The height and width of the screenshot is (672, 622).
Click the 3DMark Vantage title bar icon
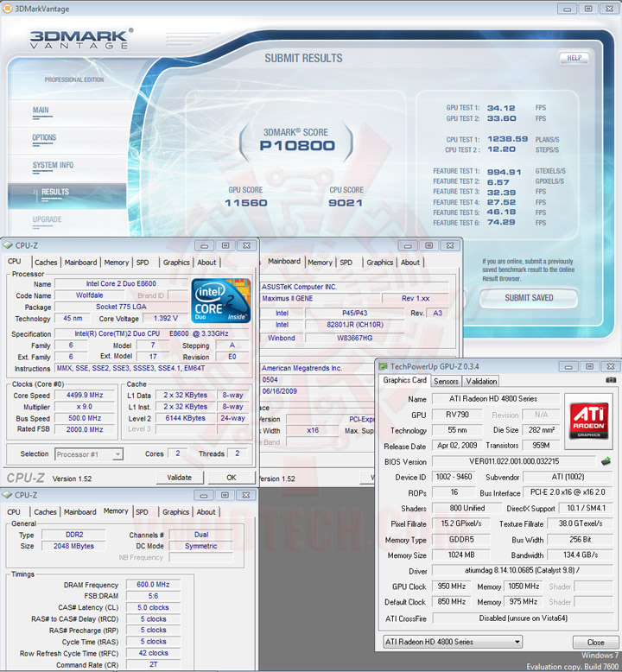point(7,8)
